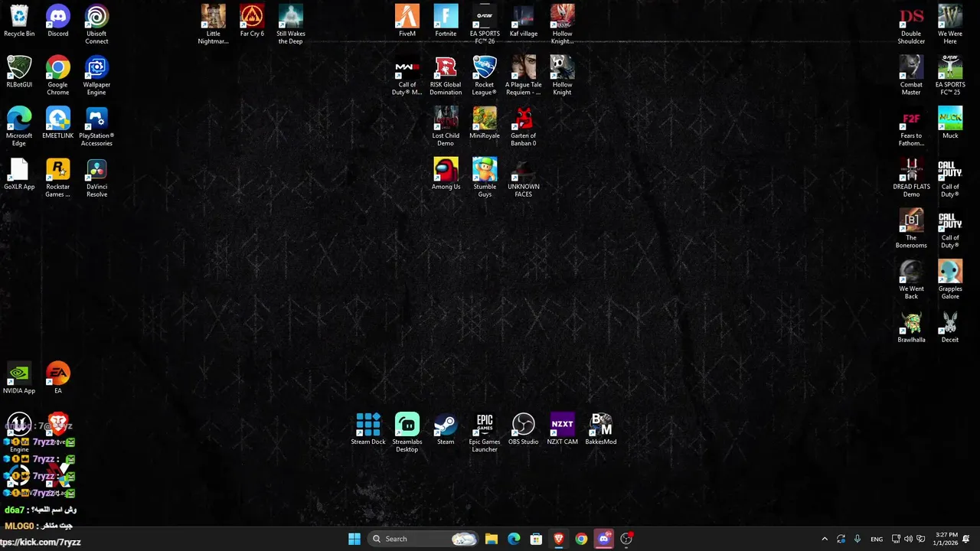Launch Double Shoulder game

[911, 24]
